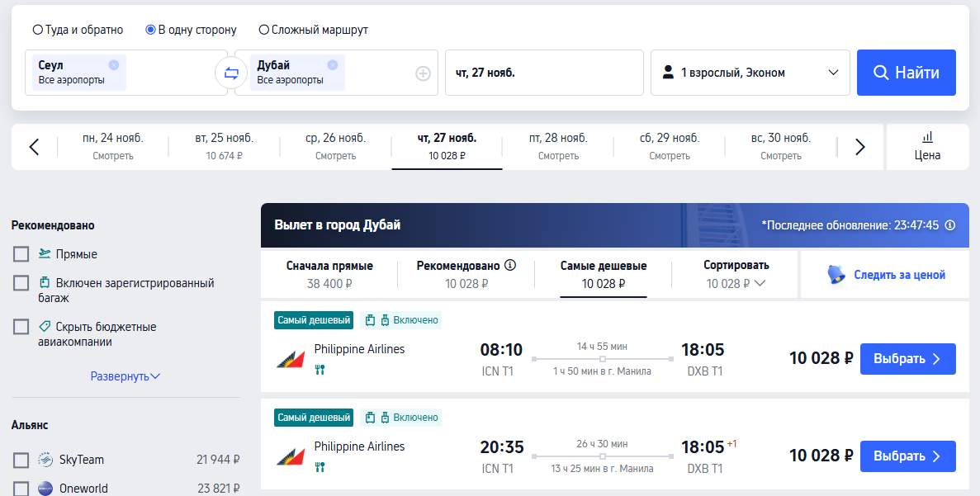Switch to the Сначала прямые tab
This screenshot has width=980, height=496.
(x=329, y=275)
